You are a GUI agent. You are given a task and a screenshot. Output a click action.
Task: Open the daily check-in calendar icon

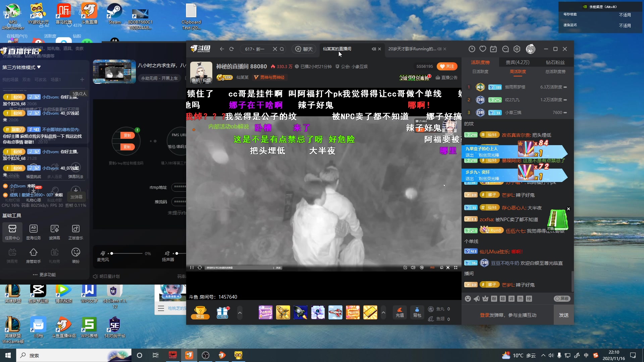pos(493,49)
